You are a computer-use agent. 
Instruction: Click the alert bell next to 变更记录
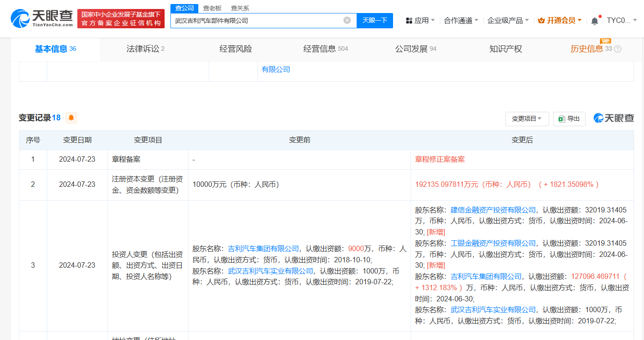tap(71, 118)
